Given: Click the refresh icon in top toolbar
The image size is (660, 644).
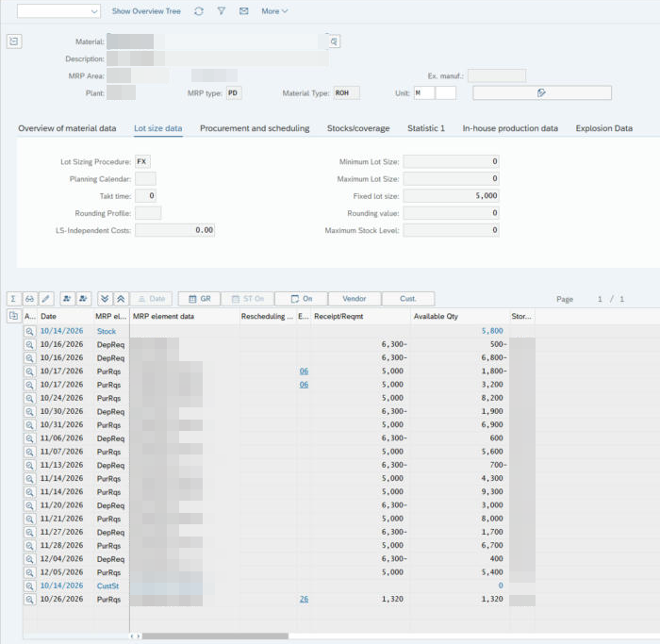Looking at the screenshot, I should point(199,11).
